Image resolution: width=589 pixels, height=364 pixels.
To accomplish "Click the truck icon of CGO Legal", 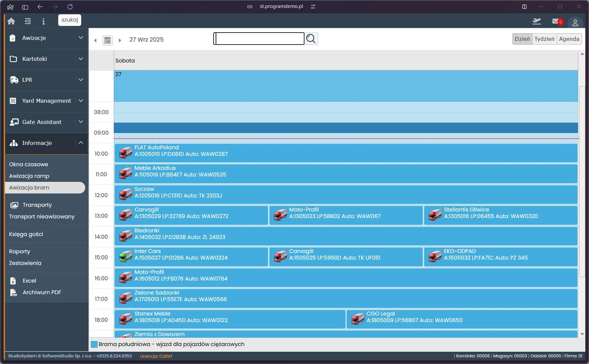I will pyautogui.click(x=358, y=319).
